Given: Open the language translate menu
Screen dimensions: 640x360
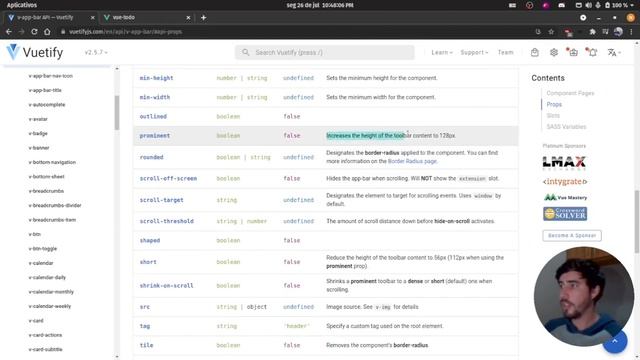Looking at the screenshot, I should (614, 52).
